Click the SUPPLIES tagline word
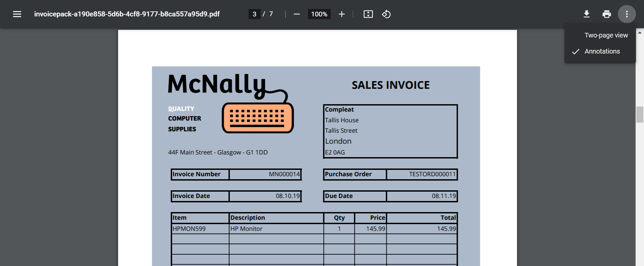The image size is (644, 266). click(182, 129)
